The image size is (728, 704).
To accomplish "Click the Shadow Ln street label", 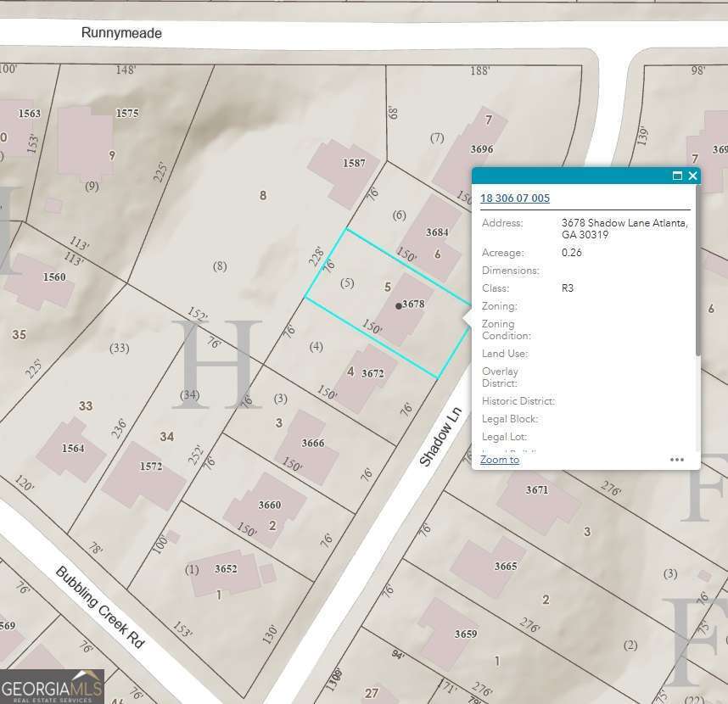I will 440,437.
